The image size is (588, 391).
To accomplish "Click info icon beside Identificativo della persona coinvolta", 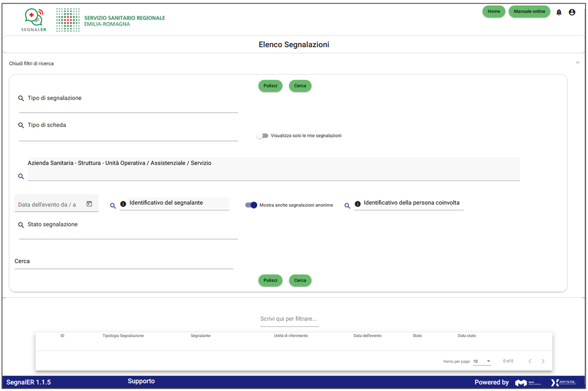I will tap(357, 204).
